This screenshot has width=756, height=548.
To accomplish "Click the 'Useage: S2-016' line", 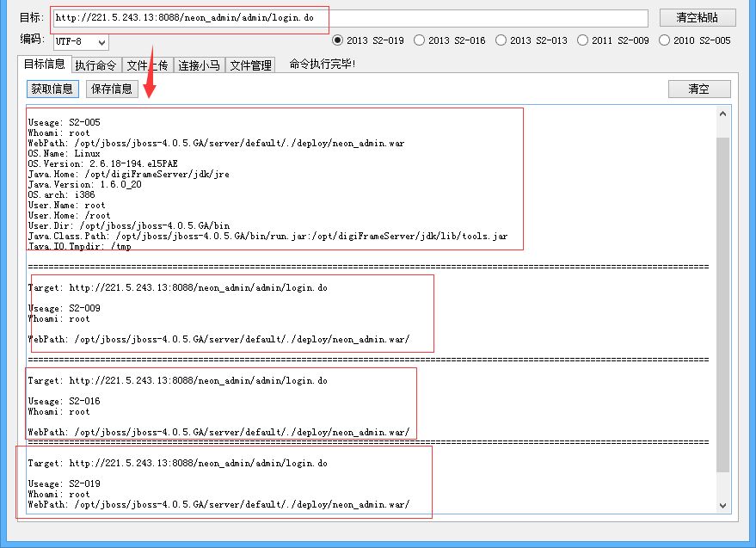I will [65, 402].
